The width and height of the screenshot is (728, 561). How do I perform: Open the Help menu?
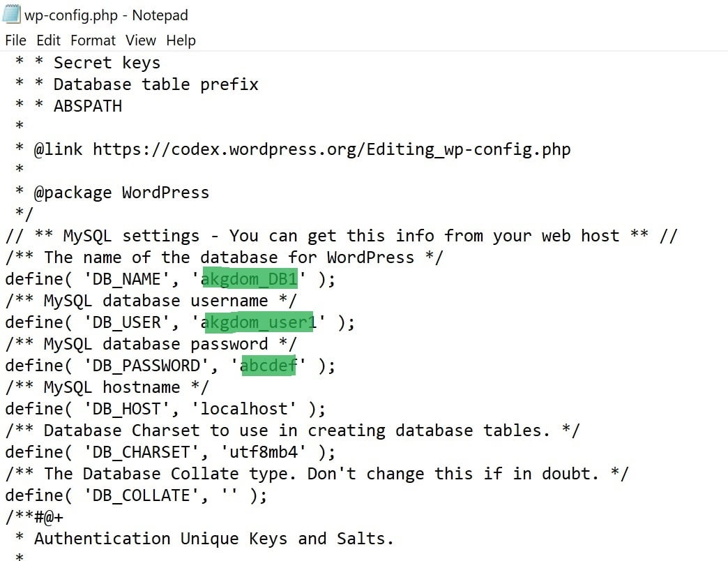[x=181, y=40]
